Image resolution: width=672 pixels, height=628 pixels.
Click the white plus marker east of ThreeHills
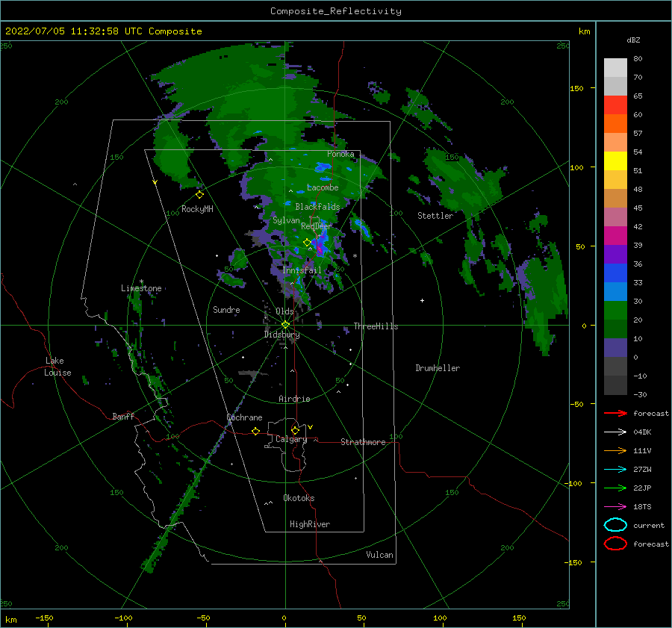[422, 300]
